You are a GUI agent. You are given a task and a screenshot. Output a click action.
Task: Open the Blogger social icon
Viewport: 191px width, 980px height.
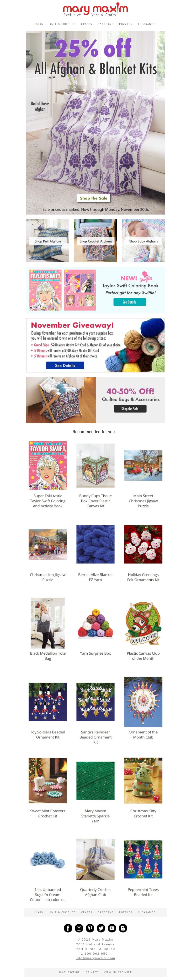point(123,928)
